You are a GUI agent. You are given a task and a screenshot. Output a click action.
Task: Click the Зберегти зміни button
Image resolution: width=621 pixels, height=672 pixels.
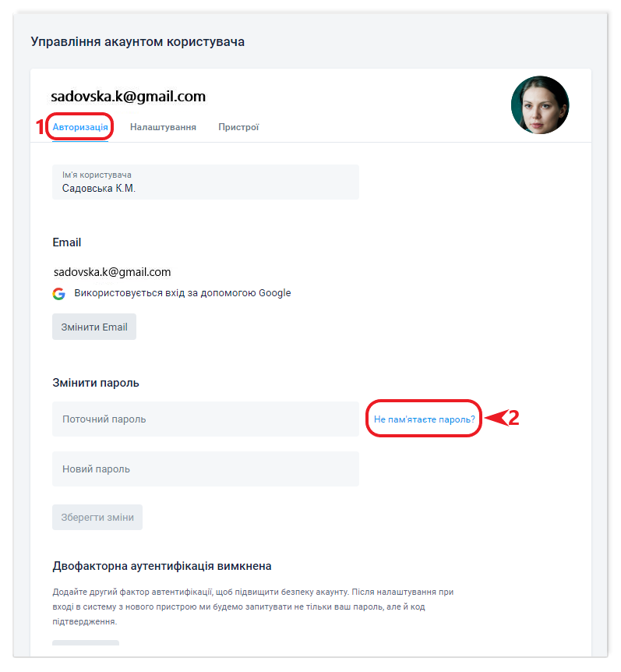click(x=97, y=518)
